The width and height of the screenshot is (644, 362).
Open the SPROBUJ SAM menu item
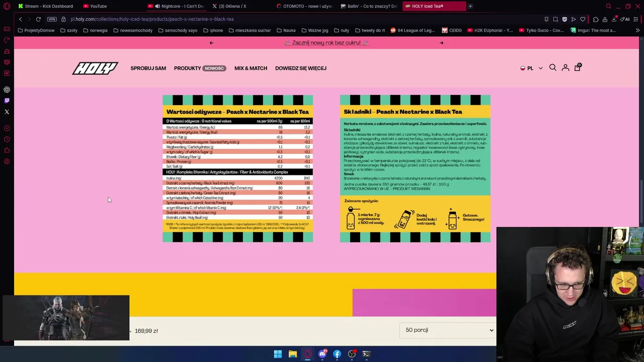click(148, 68)
